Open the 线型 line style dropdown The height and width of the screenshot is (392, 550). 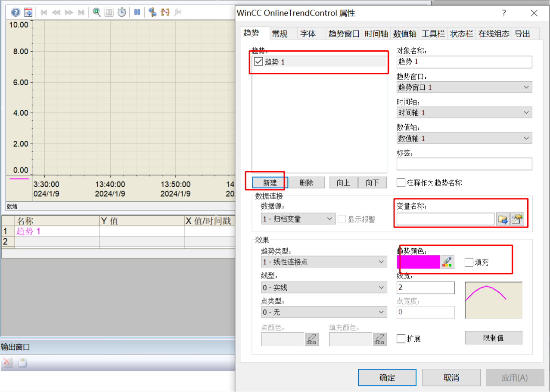click(381, 287)
